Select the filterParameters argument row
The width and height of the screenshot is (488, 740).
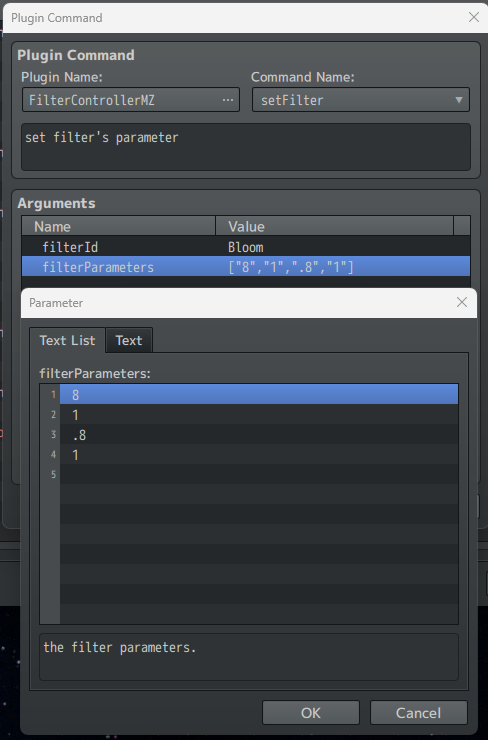246,267
